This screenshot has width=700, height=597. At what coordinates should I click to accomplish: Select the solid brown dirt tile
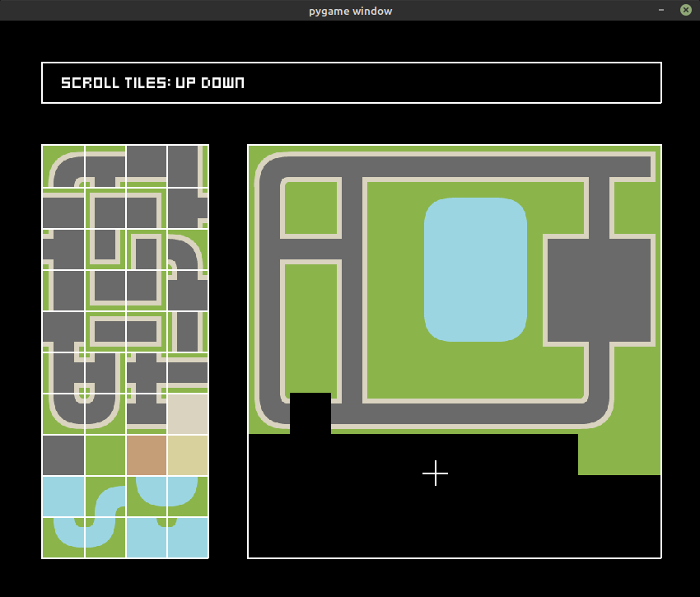(147, 455)
